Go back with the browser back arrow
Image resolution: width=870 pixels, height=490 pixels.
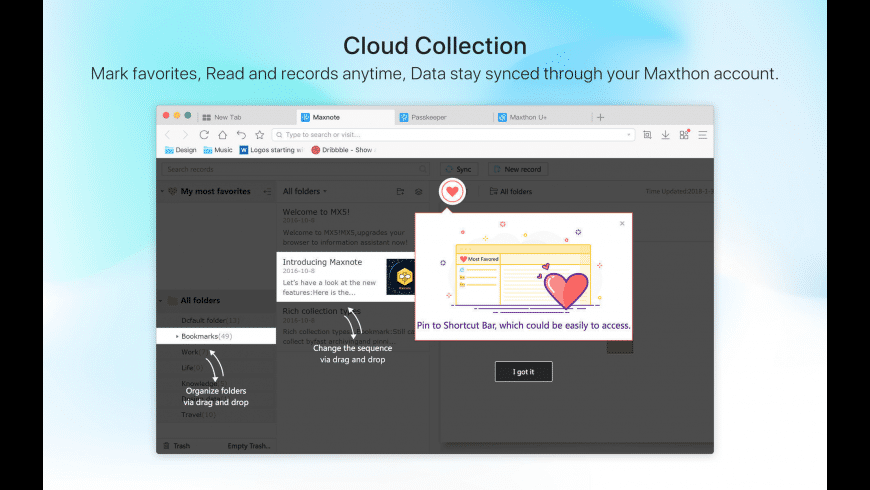pyautogui.click(x=168, y=135)
